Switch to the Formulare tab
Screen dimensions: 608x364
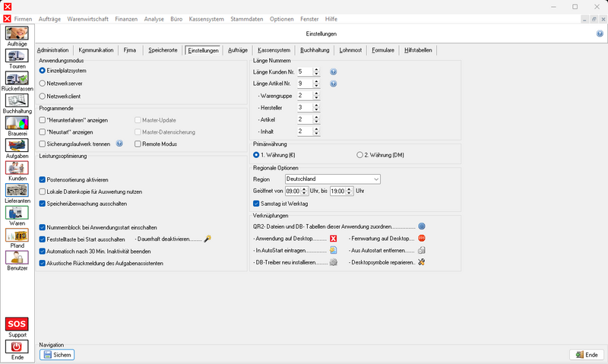[383, 50]
